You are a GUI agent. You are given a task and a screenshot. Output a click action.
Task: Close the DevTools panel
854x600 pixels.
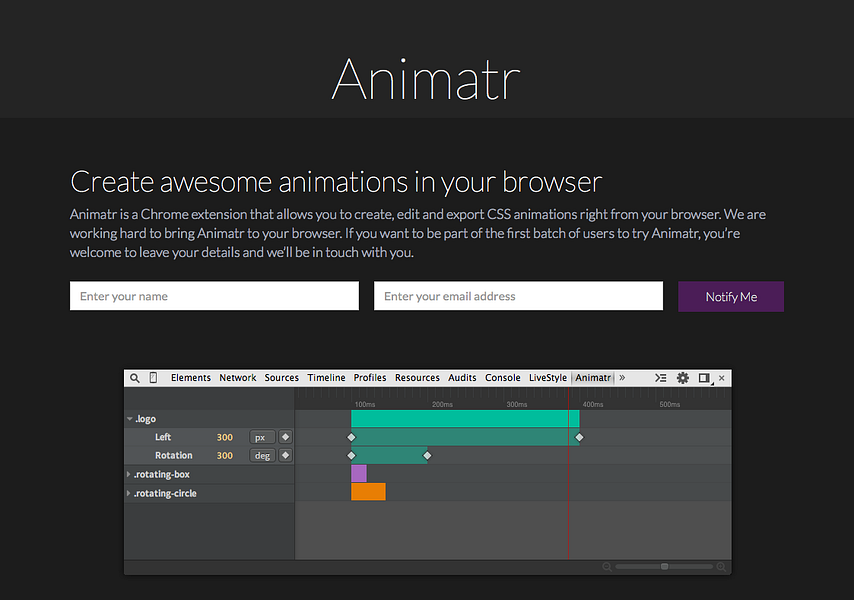pos(722,378)
